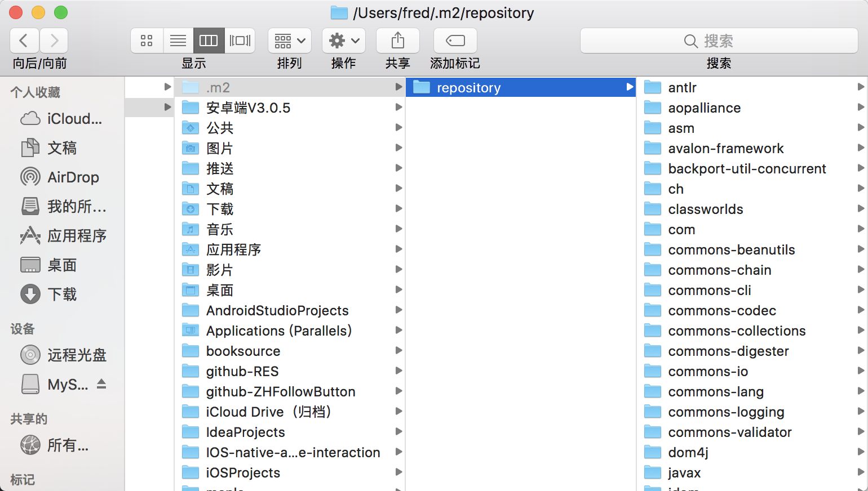The width and height of the screenshot is (868, 491).
Task: Select the 推送 folder
Action: pyautogui.click(x=290, y=168)
